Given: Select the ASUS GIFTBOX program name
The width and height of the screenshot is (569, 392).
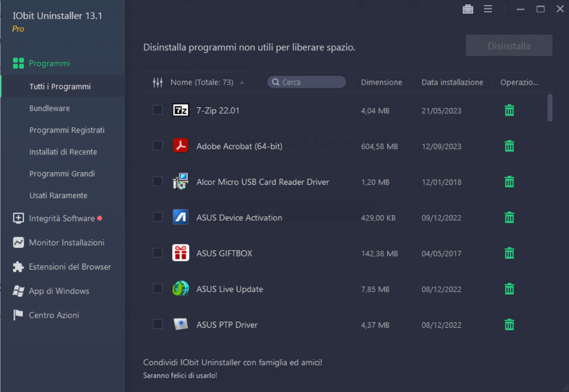Looking at the screenshot, I should tap(224, 253).
